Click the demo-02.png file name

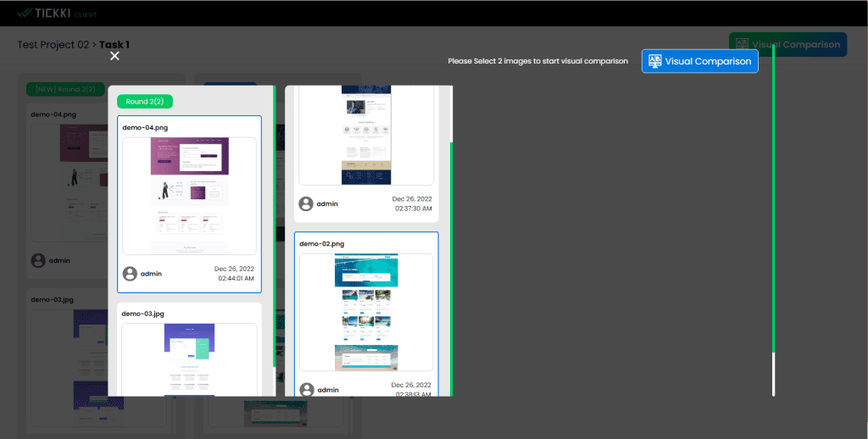(322, 243)
